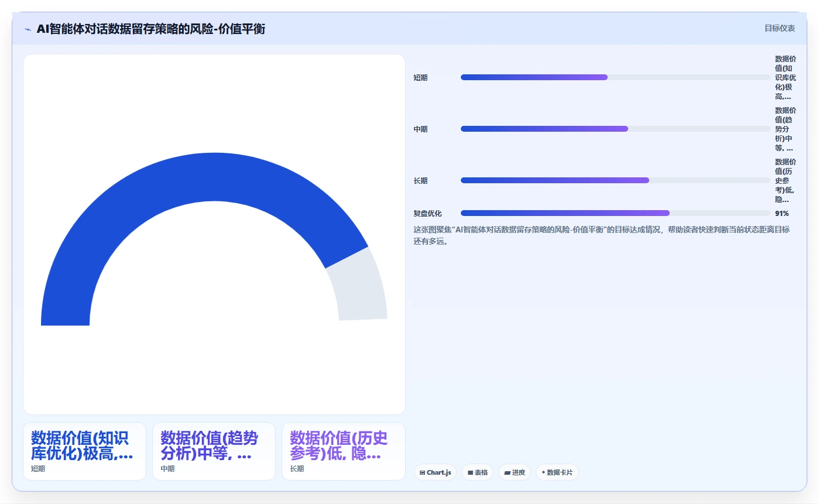Click the 数据价值(知识库优化)极高 value beside 短期 bar

(x=786, y=78)
